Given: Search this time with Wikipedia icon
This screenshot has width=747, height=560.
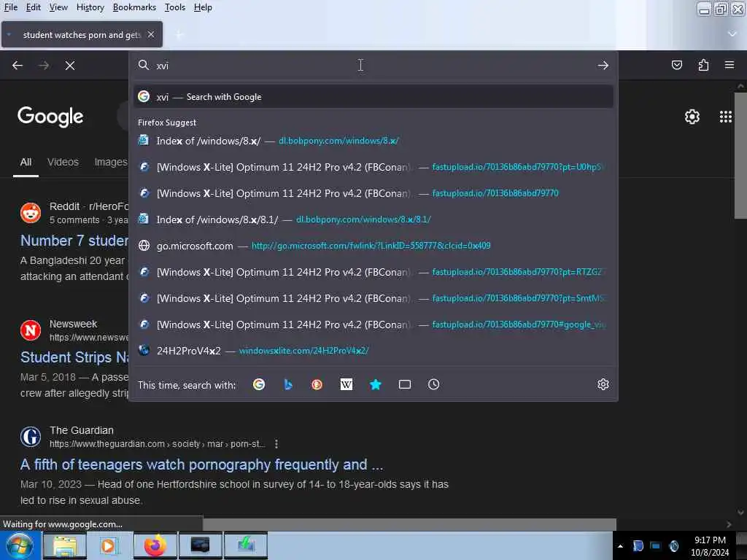Looking at the screenshot, I should pyautogui.click(x=347, y=384).
